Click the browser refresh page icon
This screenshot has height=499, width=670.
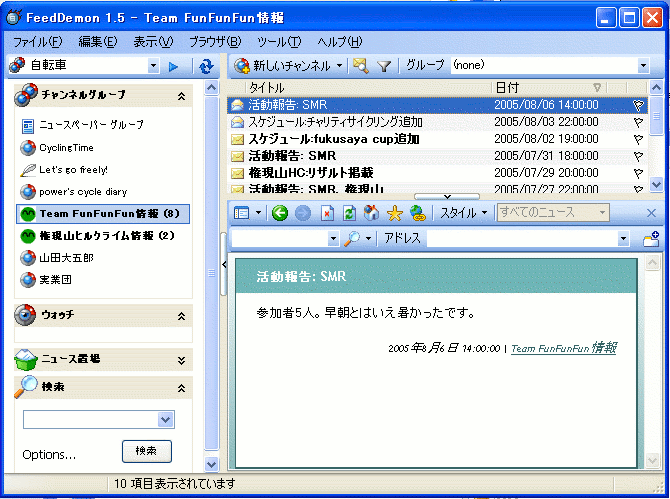coord(349,213)
